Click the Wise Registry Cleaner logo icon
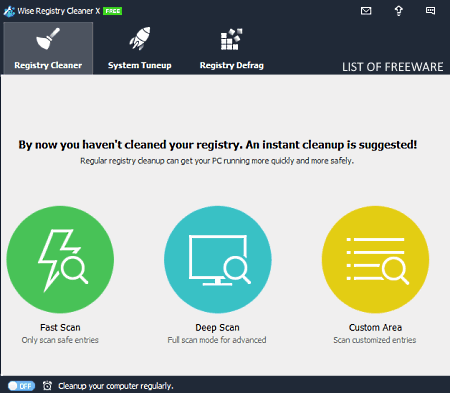The width and height of the screenshot is (450, 393). pyautogui.click(x=9, y=11)
